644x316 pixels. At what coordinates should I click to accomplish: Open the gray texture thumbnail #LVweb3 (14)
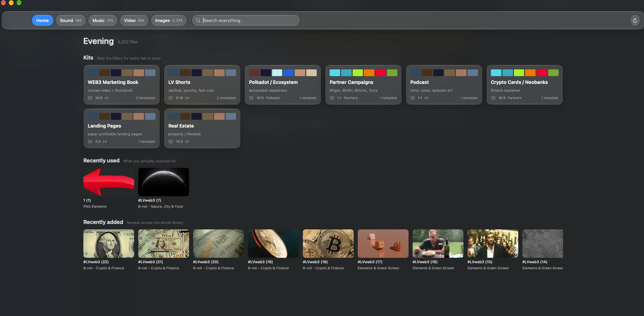point(543,244)
